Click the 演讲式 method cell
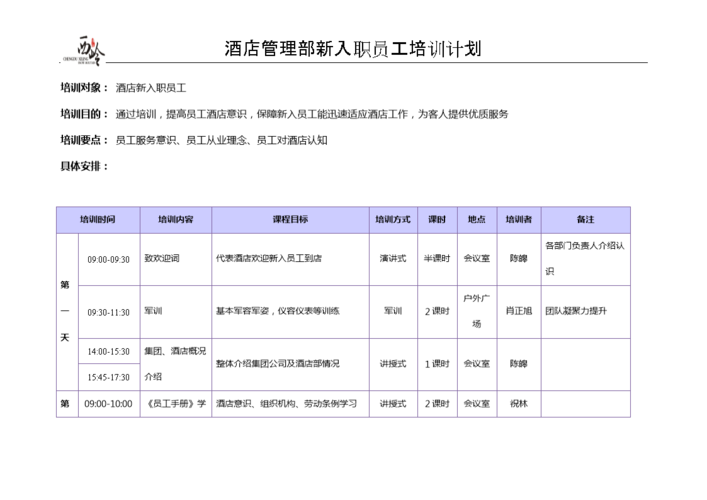 click(x=393, y=258)
